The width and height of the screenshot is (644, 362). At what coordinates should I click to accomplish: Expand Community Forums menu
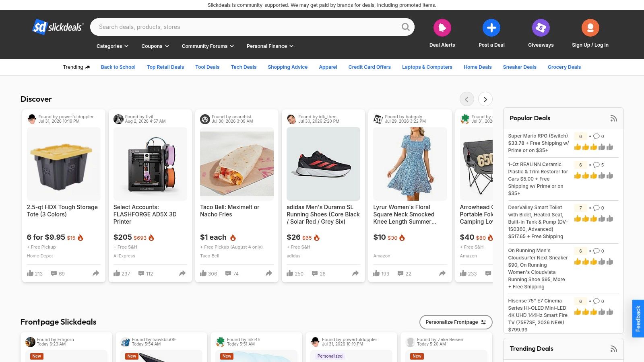coord(208,46)
